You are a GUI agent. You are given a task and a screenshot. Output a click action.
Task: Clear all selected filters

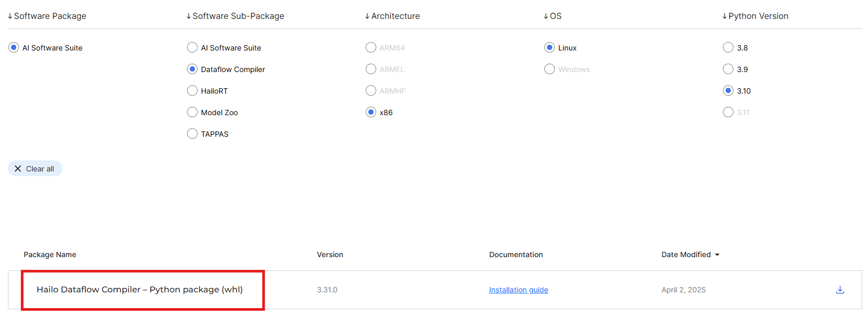click(35, 169)
